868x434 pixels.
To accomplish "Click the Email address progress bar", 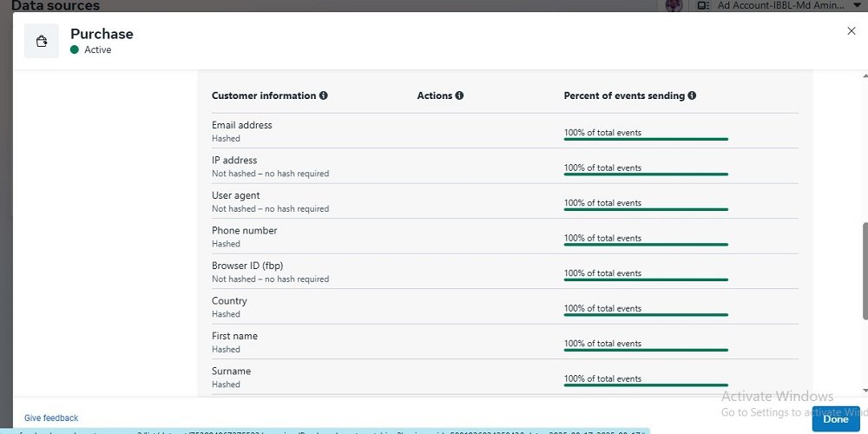I will coord(646,139).
